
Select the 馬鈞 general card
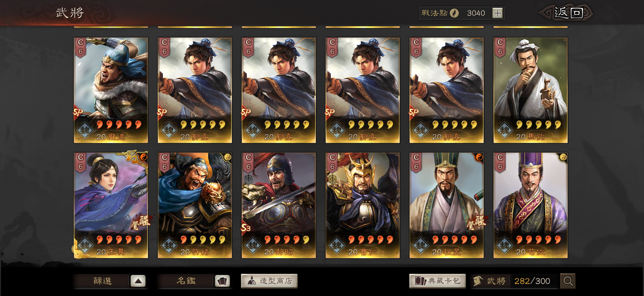530,90
